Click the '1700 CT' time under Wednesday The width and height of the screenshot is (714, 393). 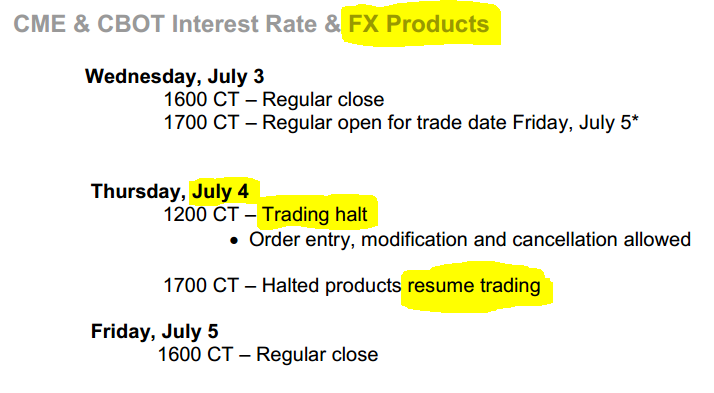point(201,122)
